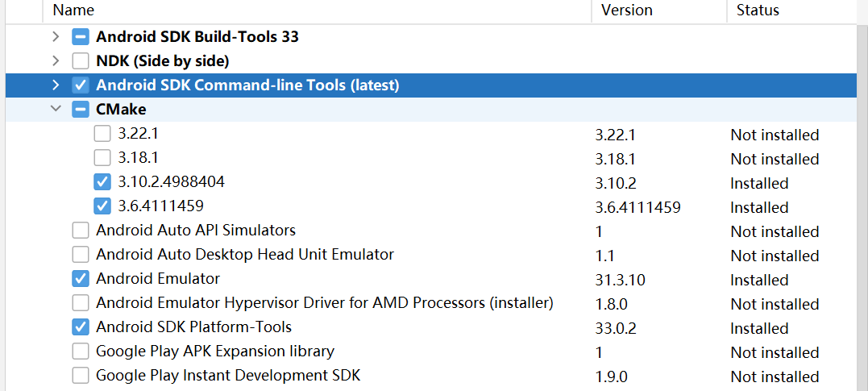The height and width of the screenshot is (391, 868).
Task: Expand Android SDK Build-Tools 33 group
Action: click(x=55, y=37)
